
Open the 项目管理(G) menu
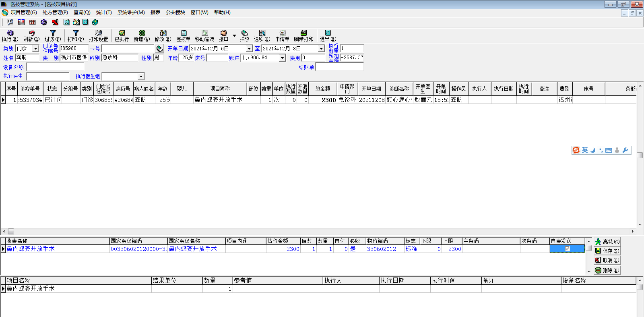[23, 12]
